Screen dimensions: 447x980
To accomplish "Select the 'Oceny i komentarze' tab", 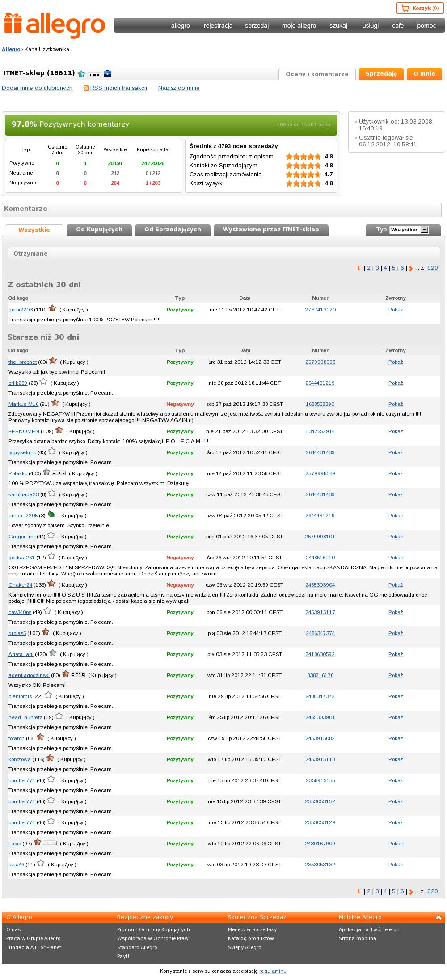I will (x=317, y=74).
